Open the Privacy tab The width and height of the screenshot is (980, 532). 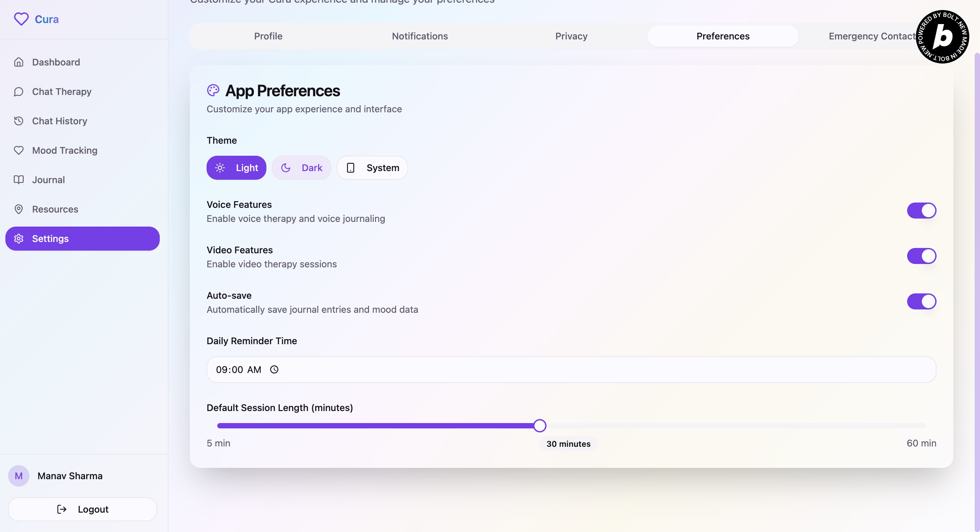[571, 36]
